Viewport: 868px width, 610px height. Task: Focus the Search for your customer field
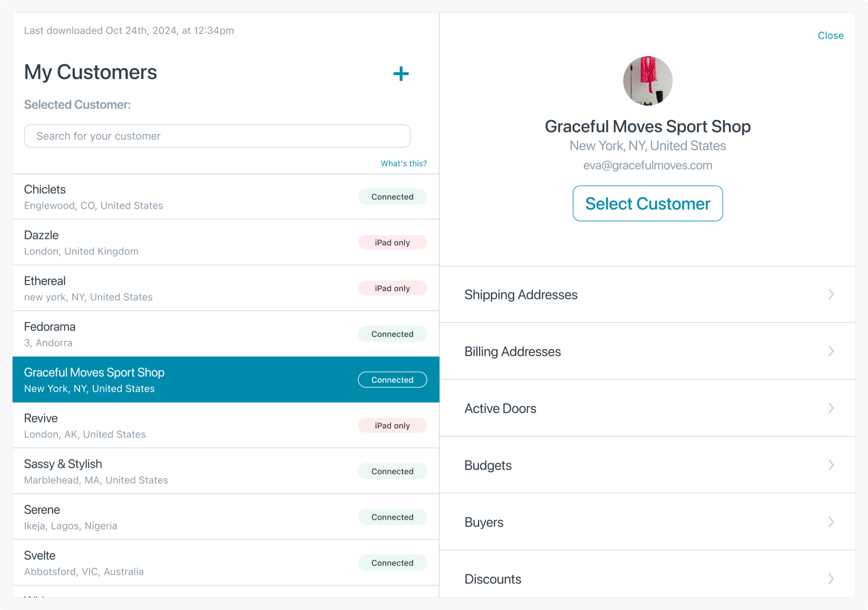217,136
